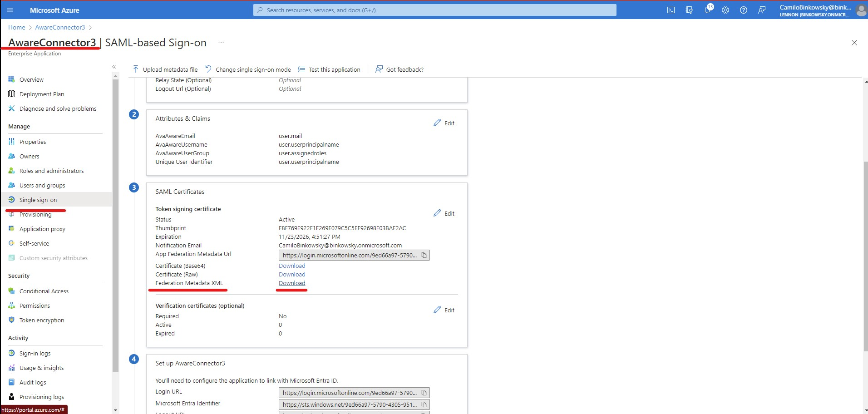Image resolution: width=868 pixels, height=414 pixels.
Task: Open the portal settings gear
Action: click(725, 10)
